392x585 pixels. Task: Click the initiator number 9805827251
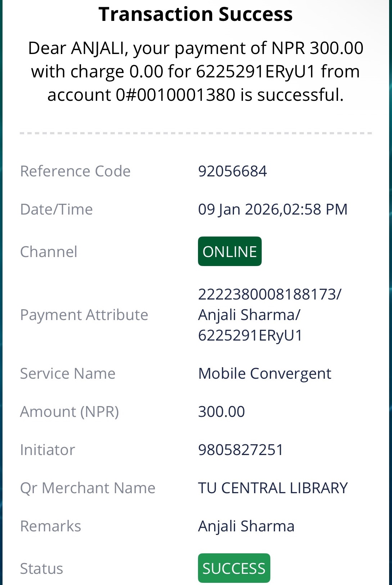pyautogui.click(x=240, y=450)
